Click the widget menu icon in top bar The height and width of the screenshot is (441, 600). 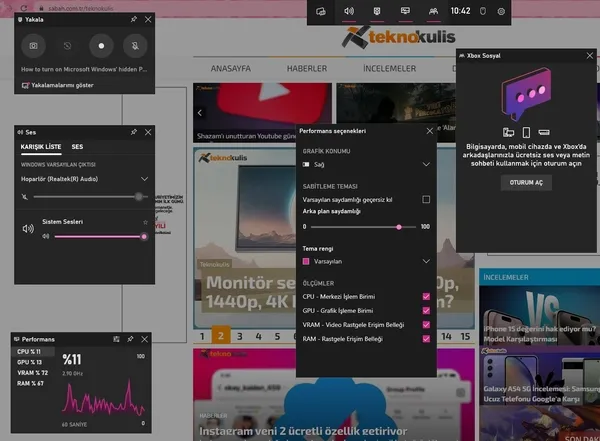(x=321, y=11)
